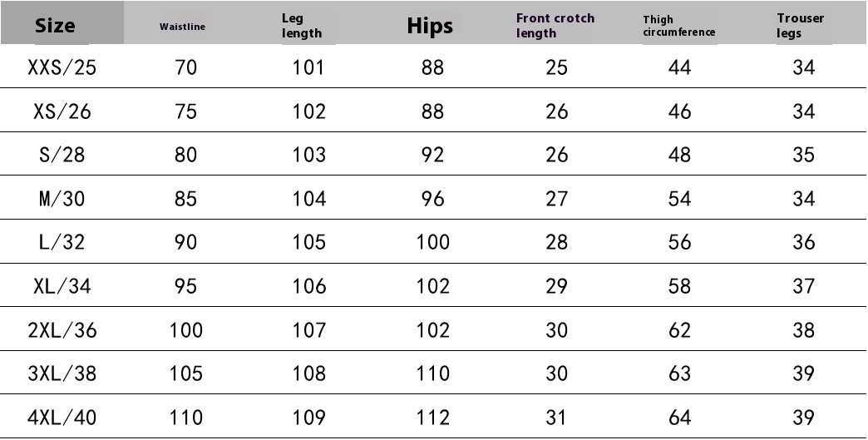Screen dimensions: 868x440
Task: Select the Thigh circumference header
Action: click(x=678, y=26)
